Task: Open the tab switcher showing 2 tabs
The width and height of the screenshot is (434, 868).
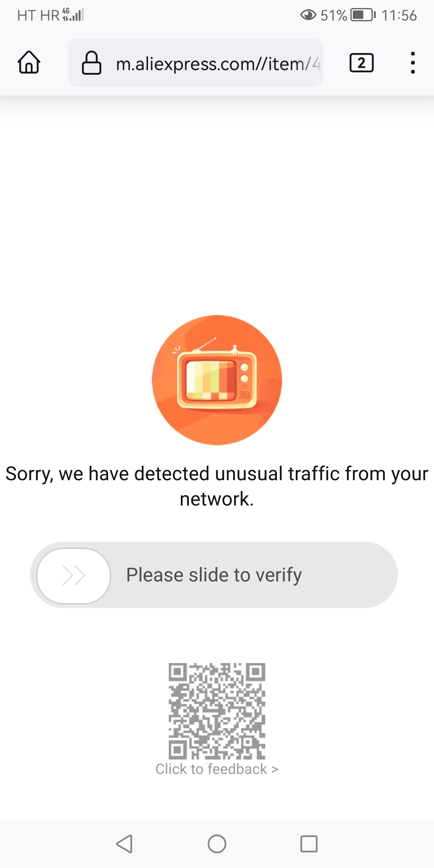Action: coord(362,63)
